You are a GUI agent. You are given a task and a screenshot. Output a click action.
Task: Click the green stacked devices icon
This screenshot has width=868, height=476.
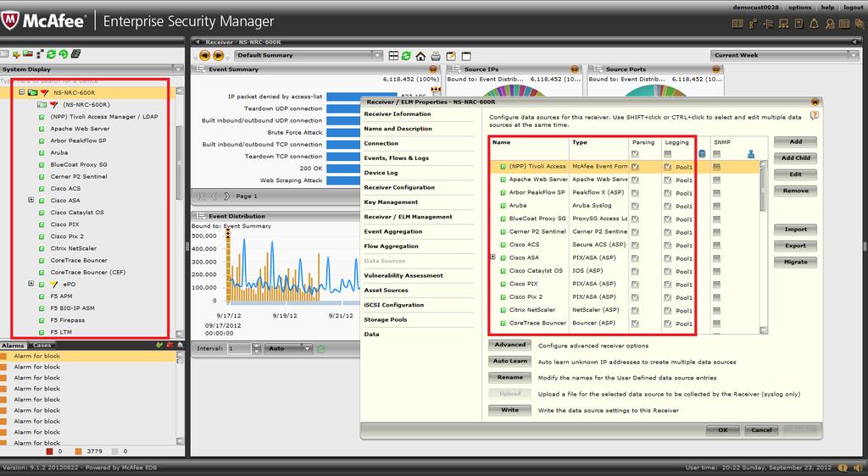75,53
